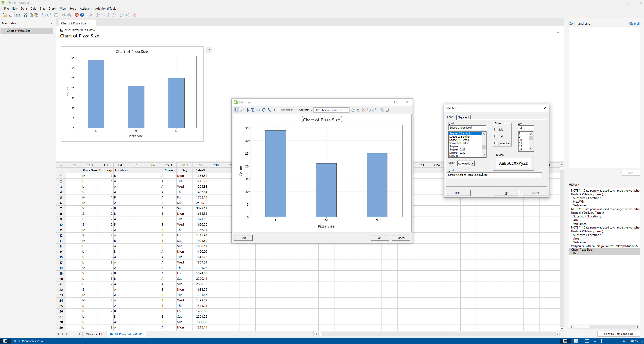
Task: Click split view icon in status bar
Action: coord(565,341)
